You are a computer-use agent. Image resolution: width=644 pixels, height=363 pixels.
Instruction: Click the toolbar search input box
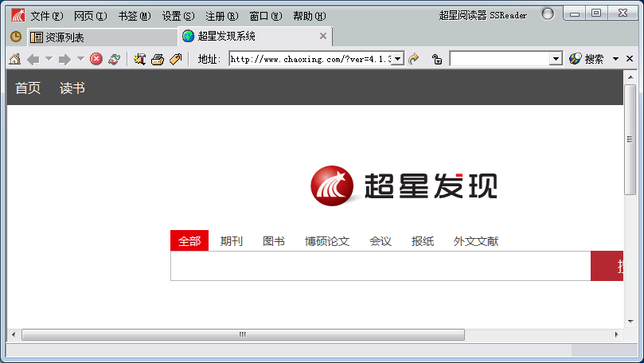pyautogui.click(x=500, y=59)
